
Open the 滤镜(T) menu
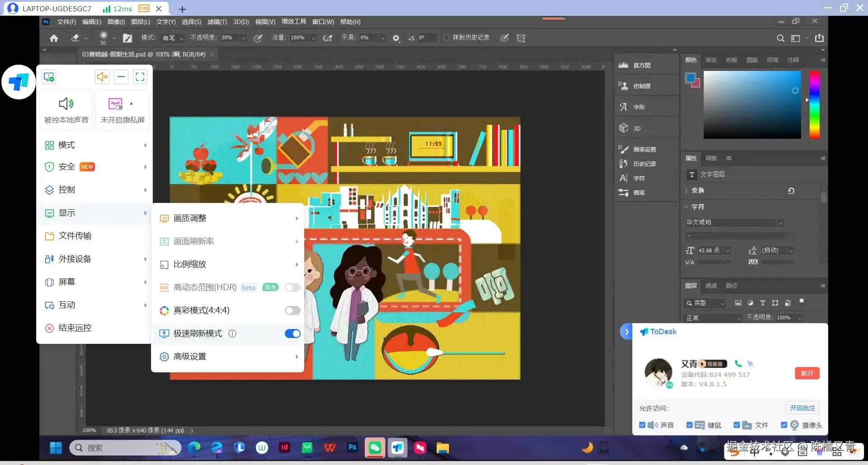217,22
